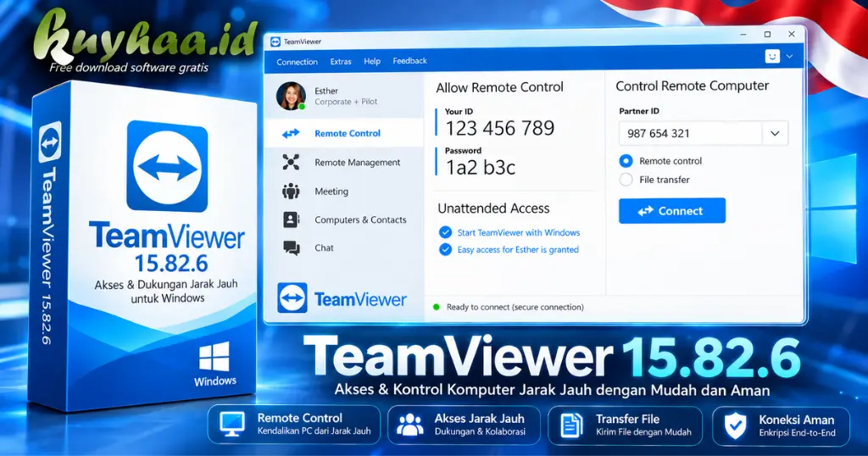The height and width of the screenshot is (456, 868).
Task: Toggle Easy access for Esther checkbox
Action: (x=445, y=249)
